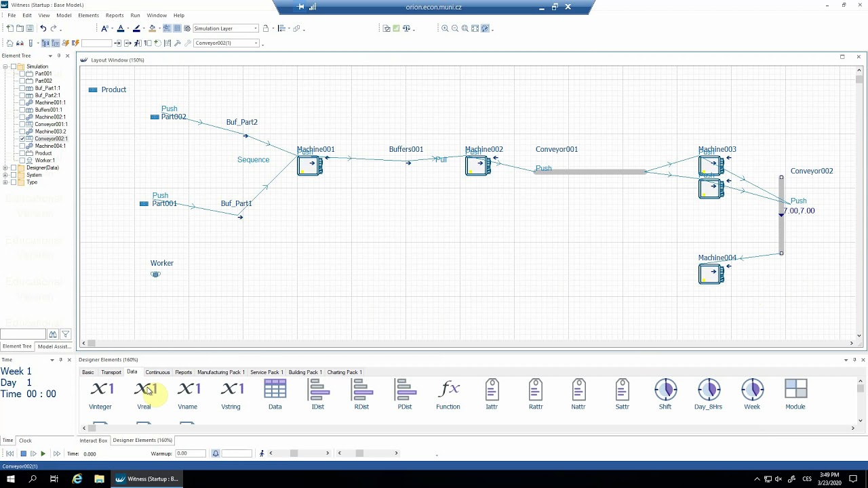Switch to the Interact Box tab

point(94,441)
